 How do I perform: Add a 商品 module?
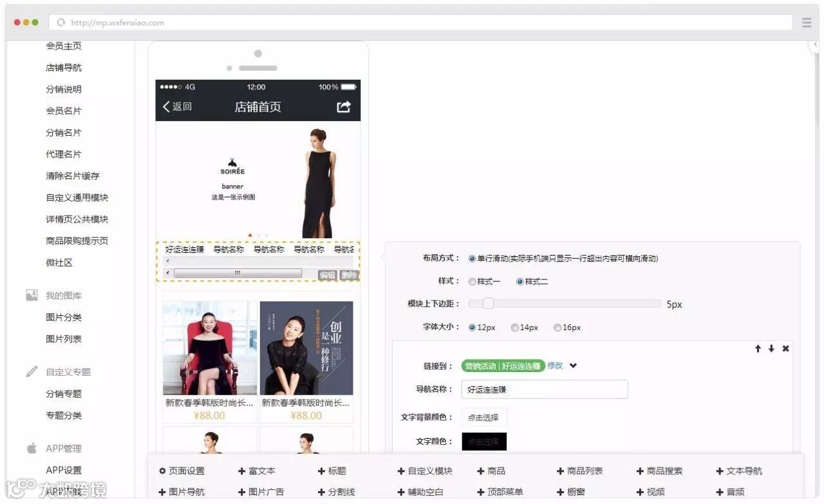click(491, 471)
